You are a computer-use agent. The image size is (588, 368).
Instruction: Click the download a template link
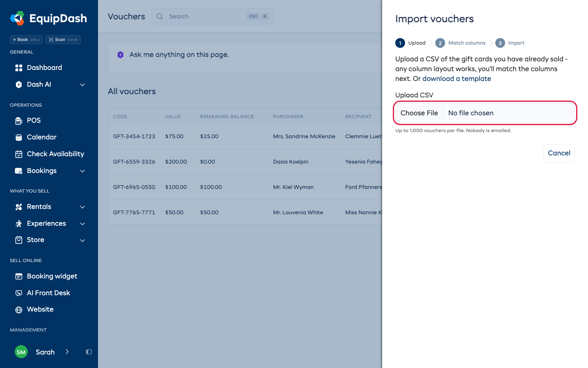[457, 79]
